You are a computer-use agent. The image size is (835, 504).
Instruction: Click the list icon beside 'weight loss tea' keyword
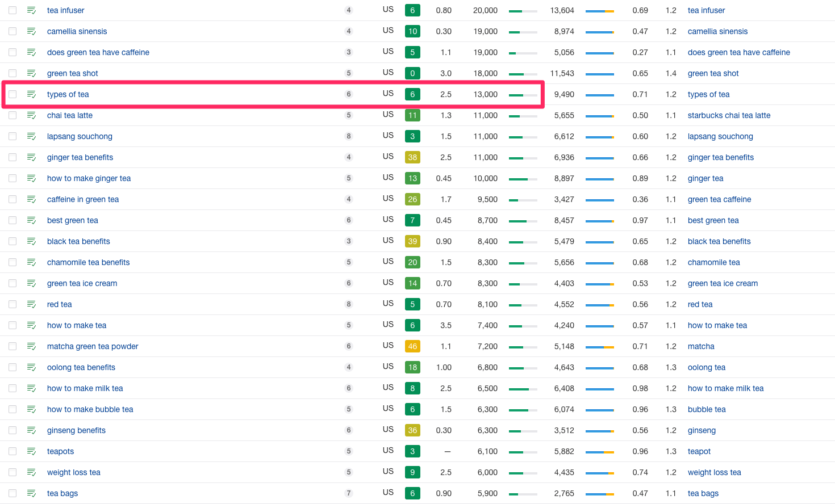point(32,472)
